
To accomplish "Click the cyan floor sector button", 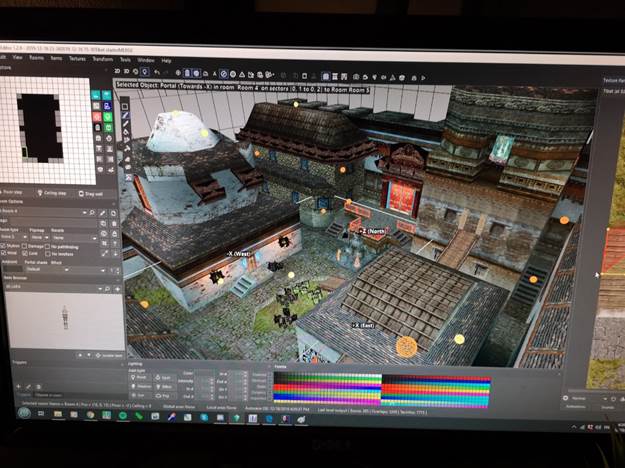I will pyautogui.click(x=96, y=96).
